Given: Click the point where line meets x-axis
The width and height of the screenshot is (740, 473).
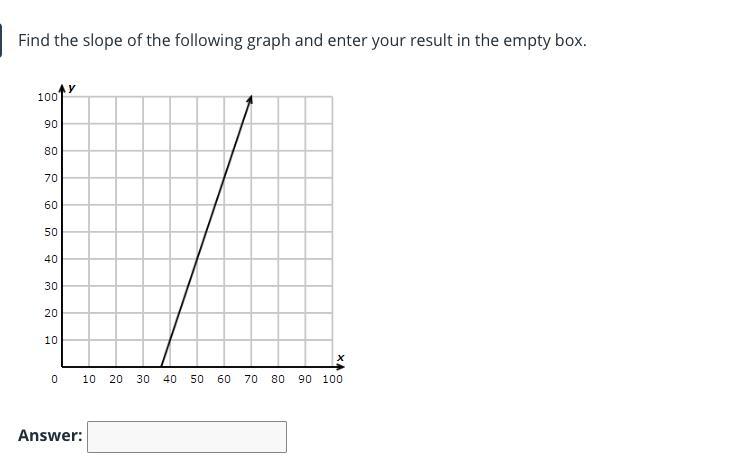Looking at the screenshot, I should tap(161, 366).
